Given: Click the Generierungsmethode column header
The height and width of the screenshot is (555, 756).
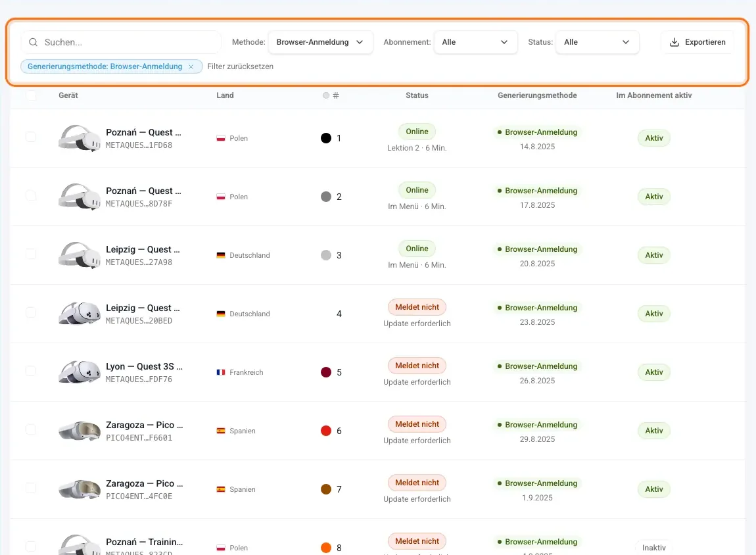Looking at the screenshot, I should [537, 95].
